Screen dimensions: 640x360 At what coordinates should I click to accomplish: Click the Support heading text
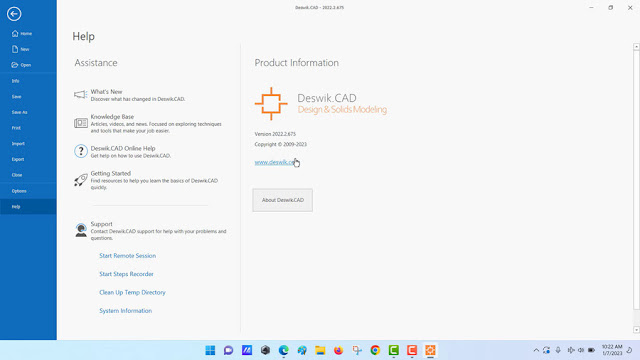tap(101, 224)
